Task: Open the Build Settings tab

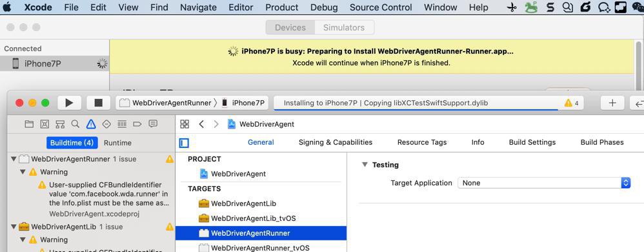Action: [x=532, y=142]
